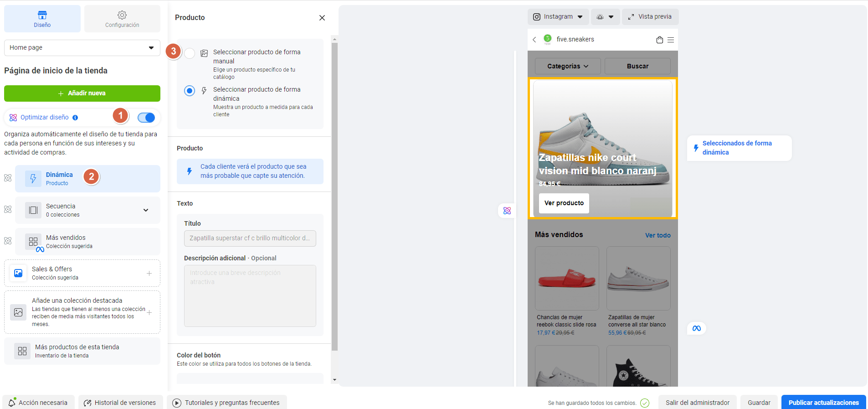Click the shopping bag icon in preview
Screen dimensions: 868x409
tap(659, 40)
